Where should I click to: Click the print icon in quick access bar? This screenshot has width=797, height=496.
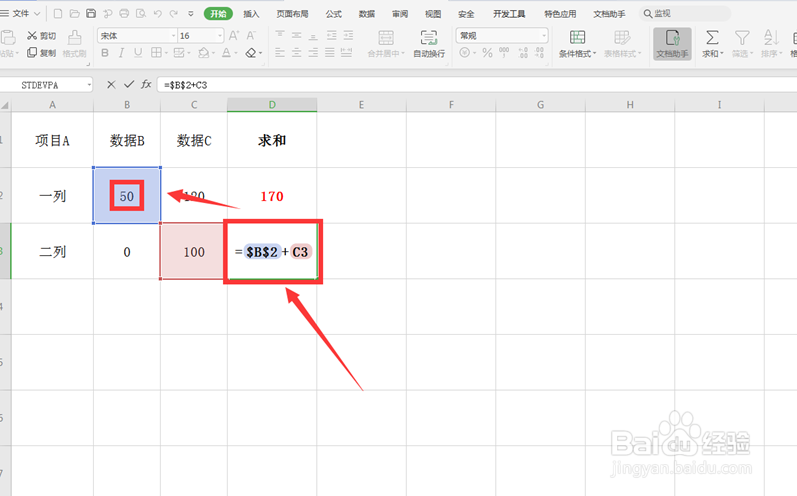[x=124, y=14]
